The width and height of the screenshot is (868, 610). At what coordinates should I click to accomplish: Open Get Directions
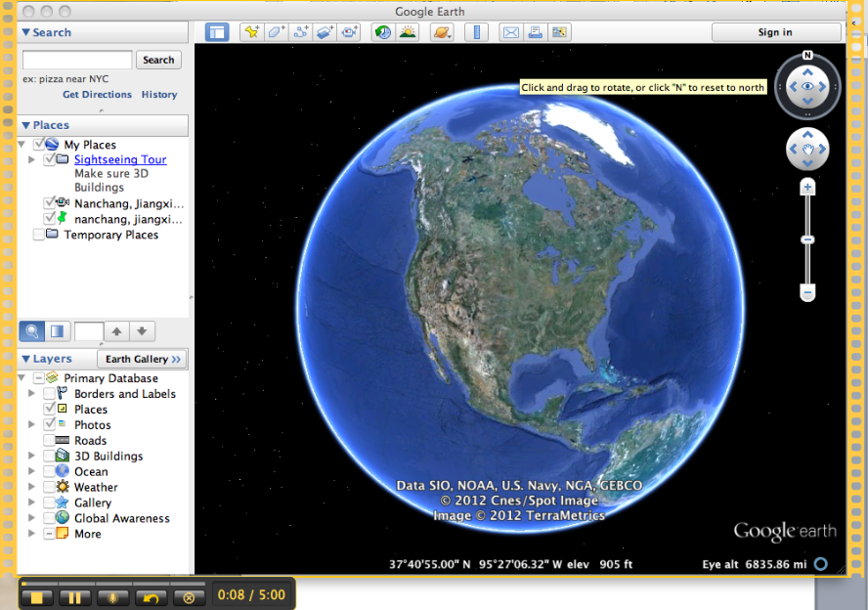click(97, 94)
